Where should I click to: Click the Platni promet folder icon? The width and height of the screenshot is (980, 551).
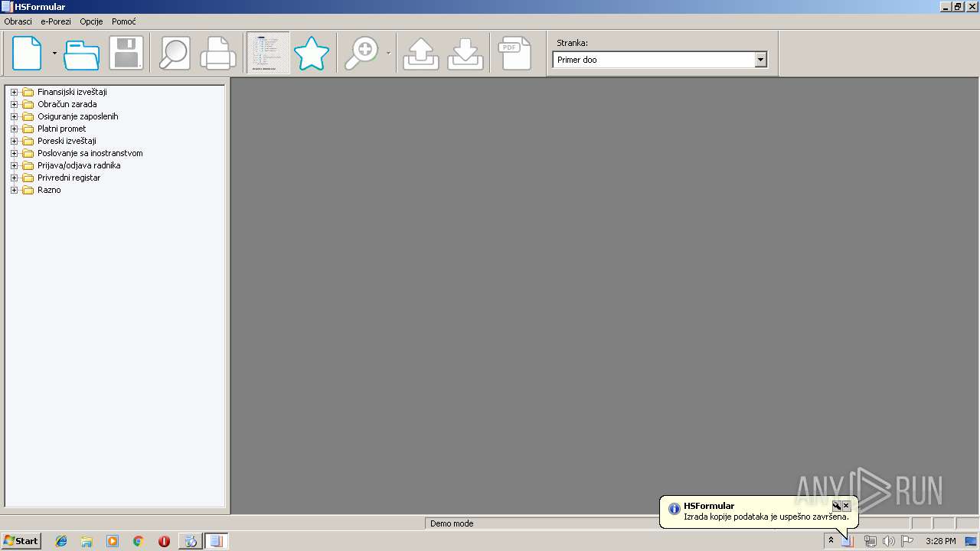coord(28,129)
